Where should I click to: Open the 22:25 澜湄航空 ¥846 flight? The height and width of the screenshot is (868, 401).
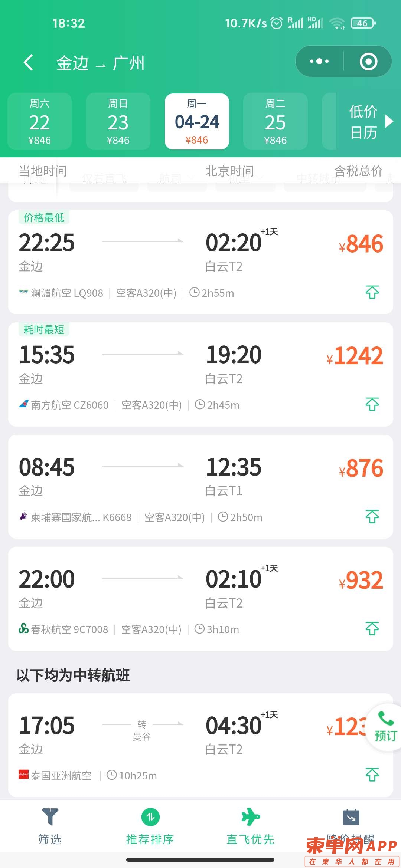point(200,262)
